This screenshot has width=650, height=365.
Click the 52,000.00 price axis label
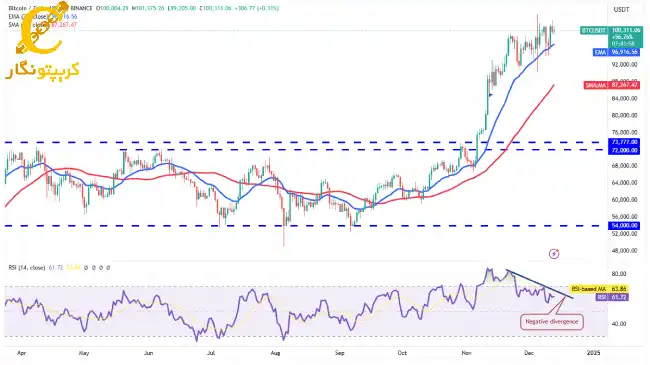point(625,234)
